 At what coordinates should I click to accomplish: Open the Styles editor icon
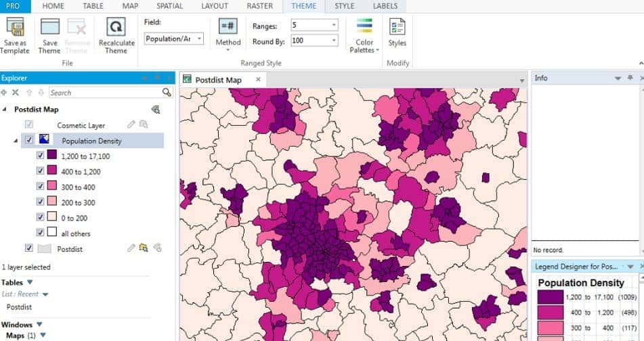(x=397, y=28)
